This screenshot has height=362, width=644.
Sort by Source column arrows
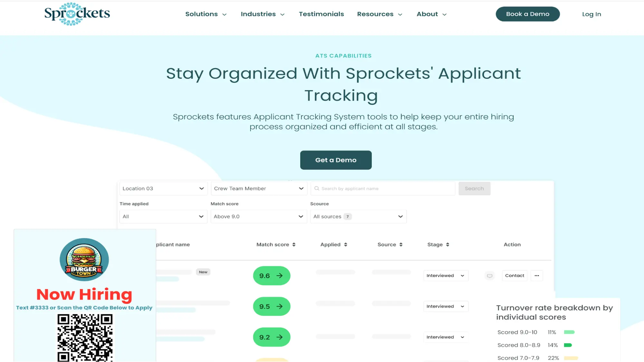click(401, 245)
